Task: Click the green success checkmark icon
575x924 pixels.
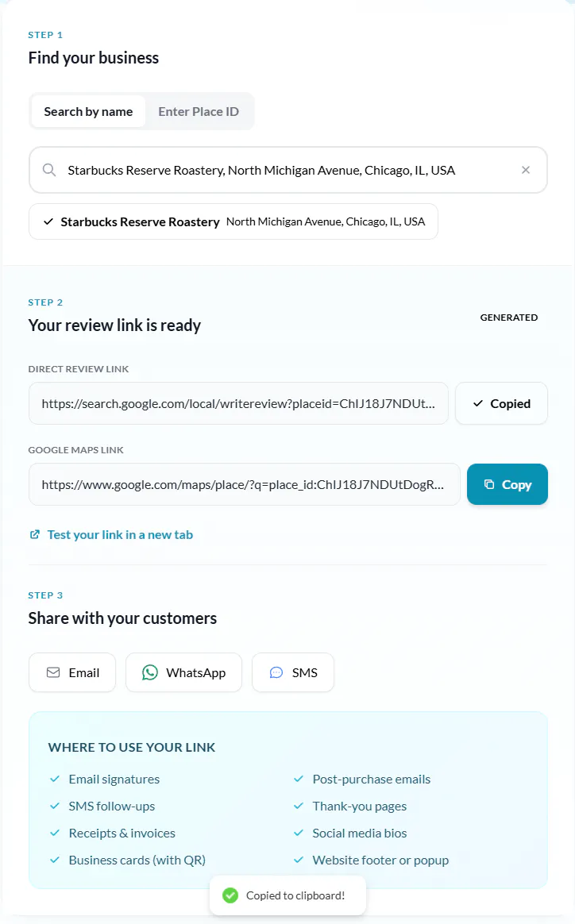Action: click(230, 895)
